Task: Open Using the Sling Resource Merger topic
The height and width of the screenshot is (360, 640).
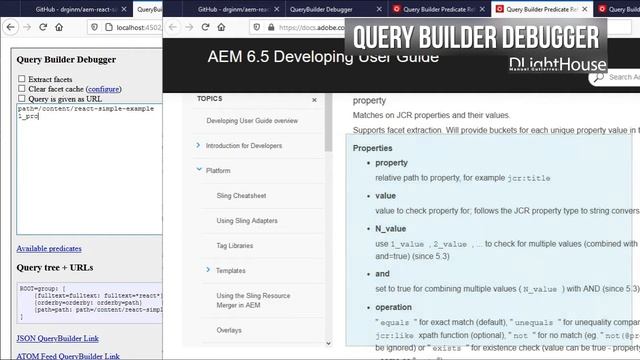Action: pos(253,300)
